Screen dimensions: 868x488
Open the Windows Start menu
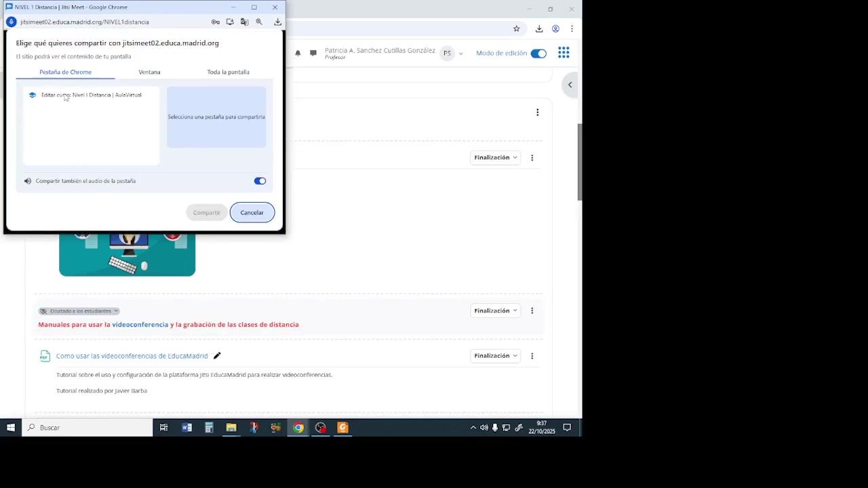click(11, 428)
